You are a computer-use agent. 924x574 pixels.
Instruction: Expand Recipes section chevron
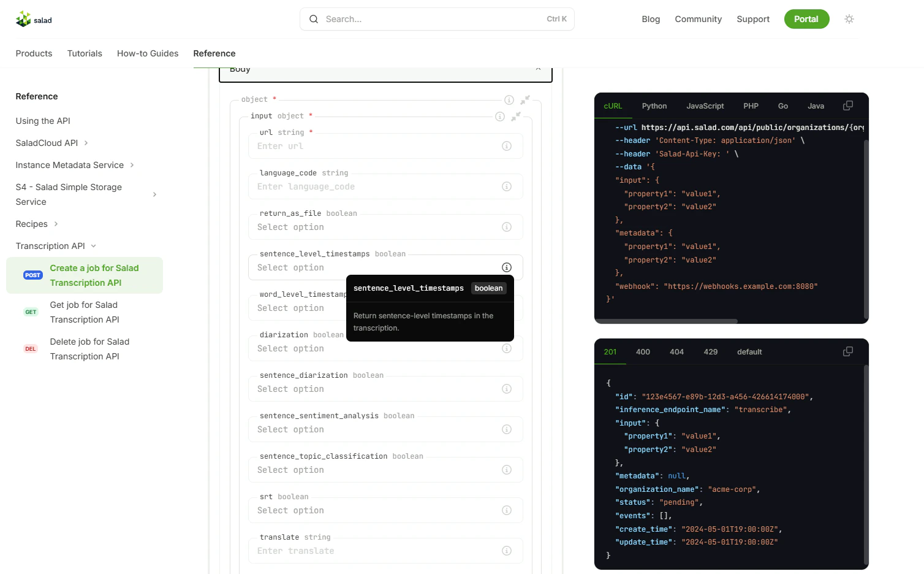coord(56,224)
